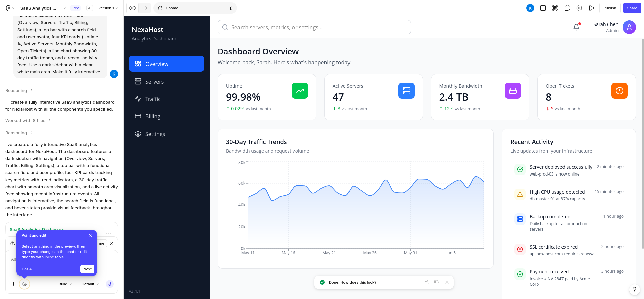Click the warning triangle icon in chat
Image resolution: width=644 pixels, height=299 pixels.
12,243
